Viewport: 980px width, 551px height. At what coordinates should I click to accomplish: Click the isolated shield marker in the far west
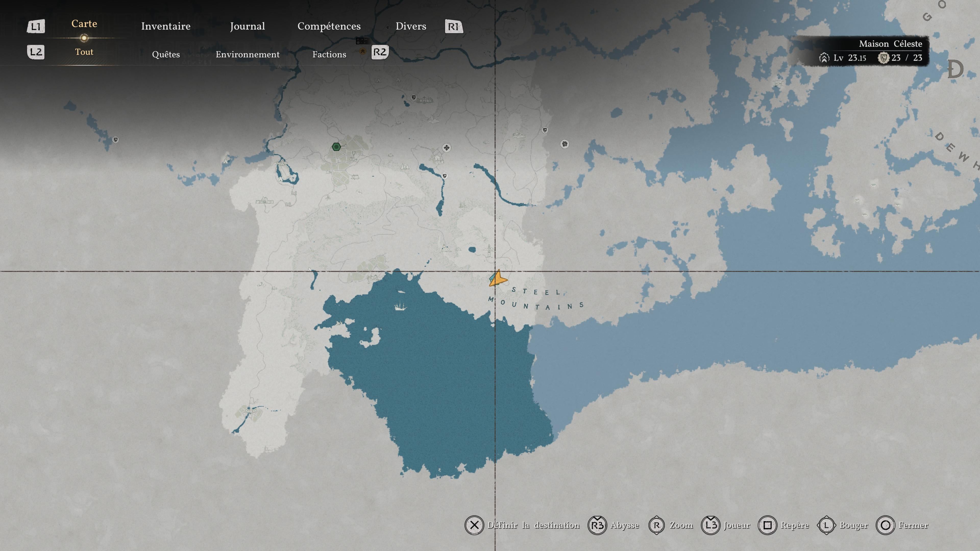click(x=116, y=140)
